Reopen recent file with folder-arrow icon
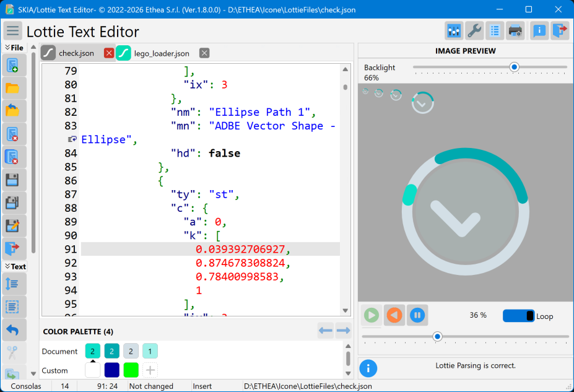Image resolution: width=574 pixels, height=392 pixels. 14,111
